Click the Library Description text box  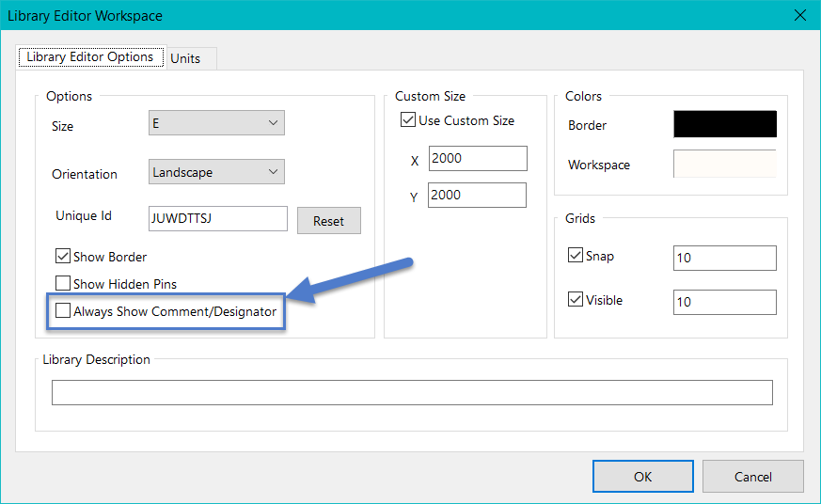pyautogui.click(x=412, y=392)
